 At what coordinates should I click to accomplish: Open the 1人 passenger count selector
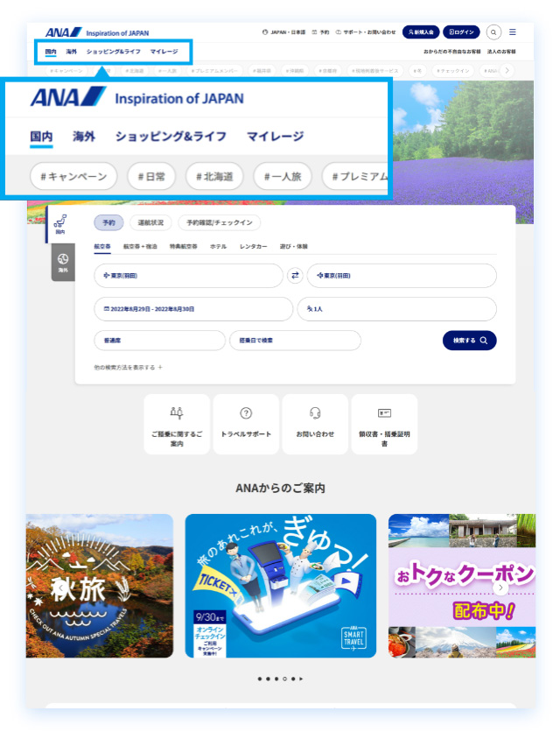396,309
